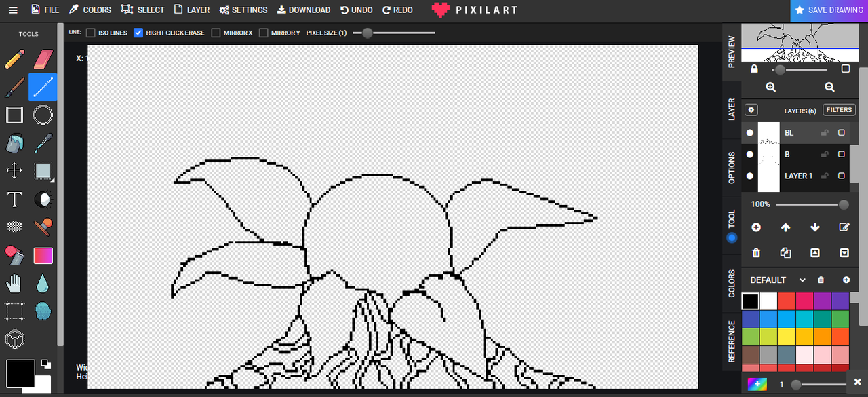Select the Bucket fill tool

click(14, 143)
